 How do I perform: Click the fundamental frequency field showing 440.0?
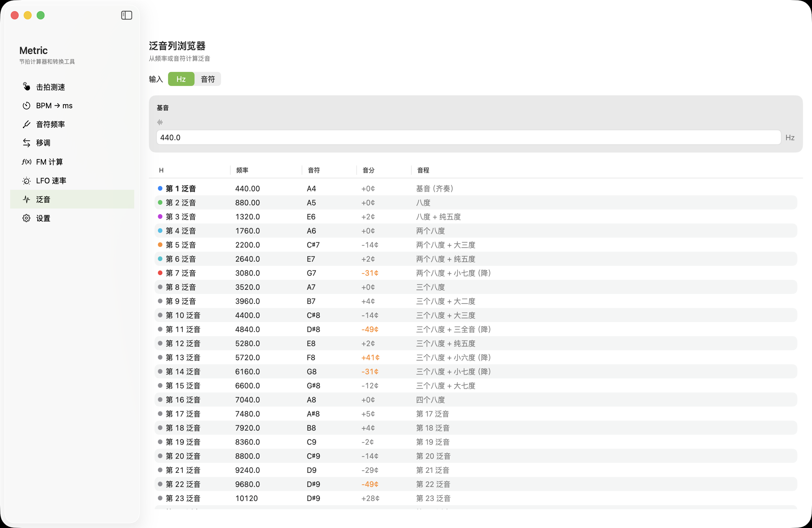coord(468,137)
